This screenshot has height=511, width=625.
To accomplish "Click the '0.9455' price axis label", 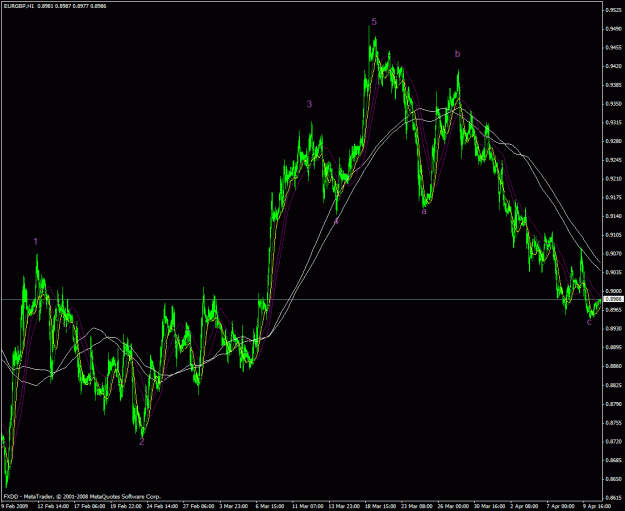I will pyautogui.click(x=614, y=48).
